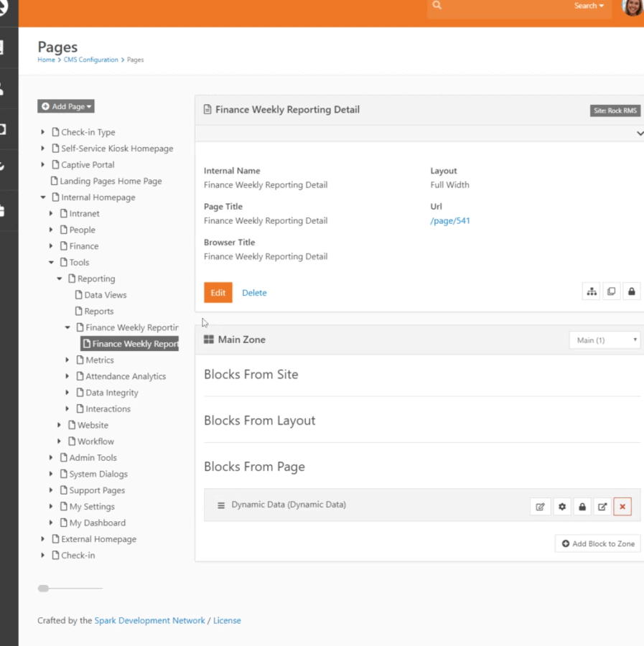Collapse the Finance Weekly Reporting parent node
This screenshot has width=644, height=646.
(67, 327)
